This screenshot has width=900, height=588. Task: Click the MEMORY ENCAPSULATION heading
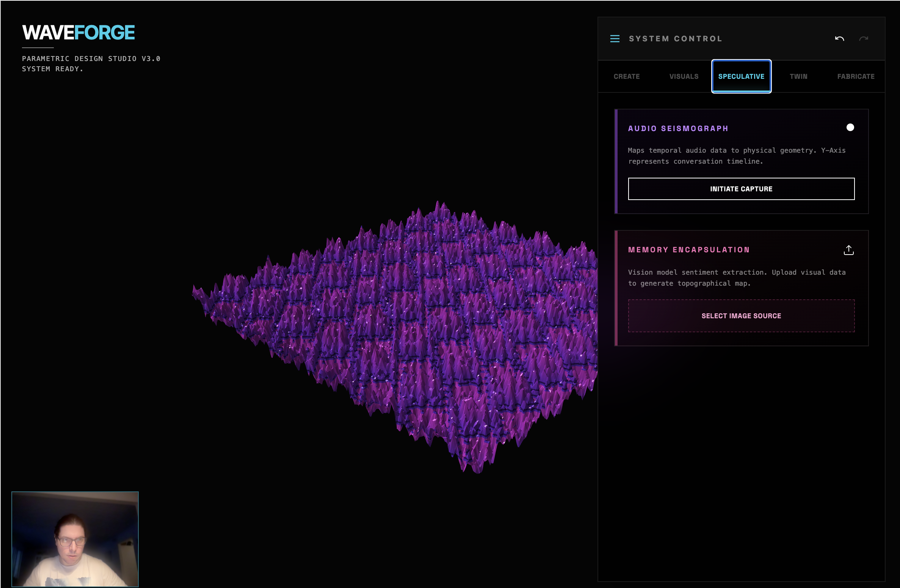click(688, 250)
